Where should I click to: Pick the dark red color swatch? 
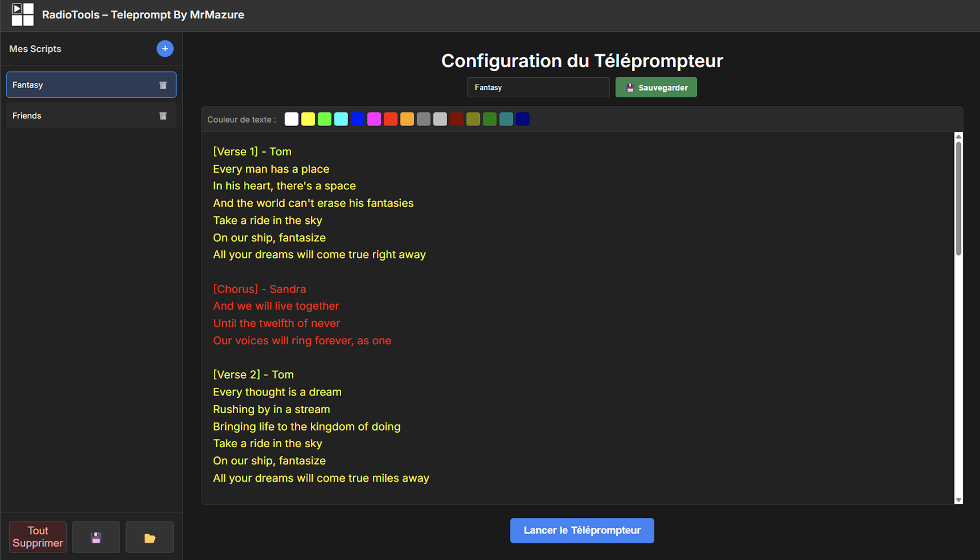(457, 119)
